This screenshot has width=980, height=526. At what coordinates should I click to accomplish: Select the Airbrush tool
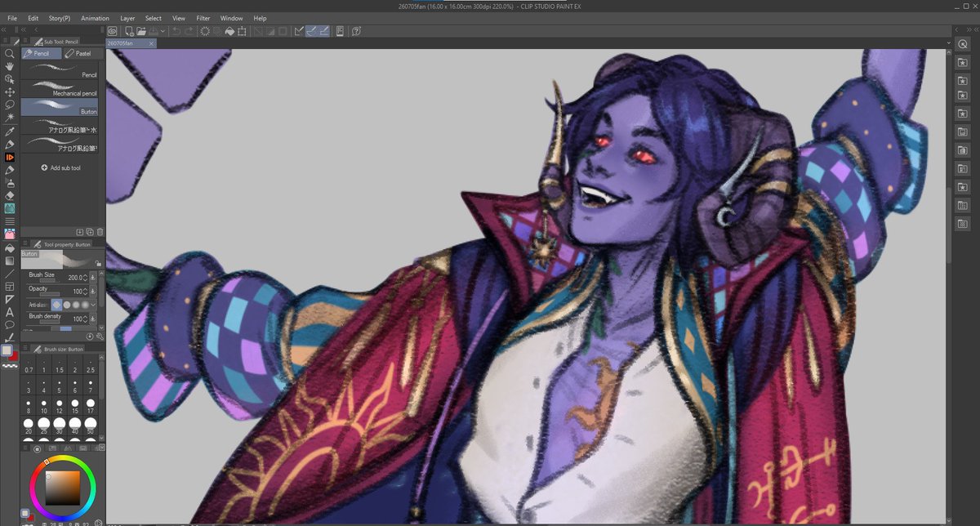click(x=10, y=183)
